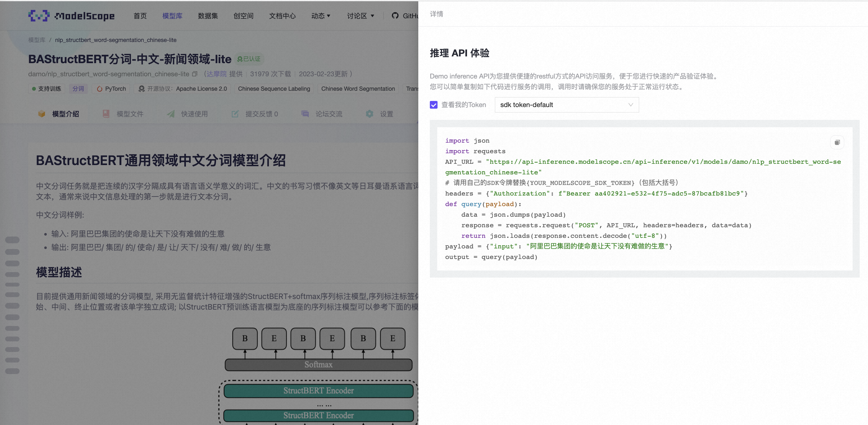The image size is (868, 425).
Task: Click the API_URL string in the code
Action: (643, 167)
